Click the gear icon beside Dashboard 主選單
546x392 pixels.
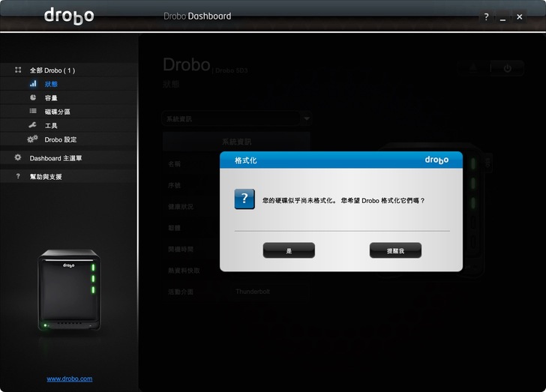[18, 158]
